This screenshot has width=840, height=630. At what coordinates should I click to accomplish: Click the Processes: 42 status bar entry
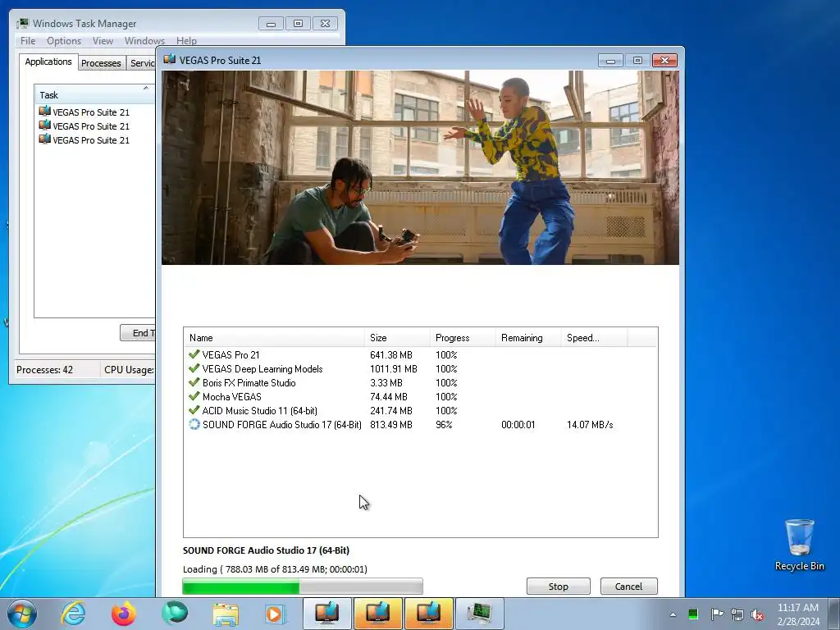coord(45,370)
